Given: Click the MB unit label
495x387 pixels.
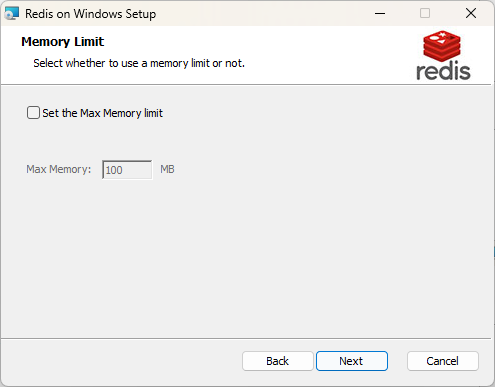Looking at the screenshot, I should (167, 169).
